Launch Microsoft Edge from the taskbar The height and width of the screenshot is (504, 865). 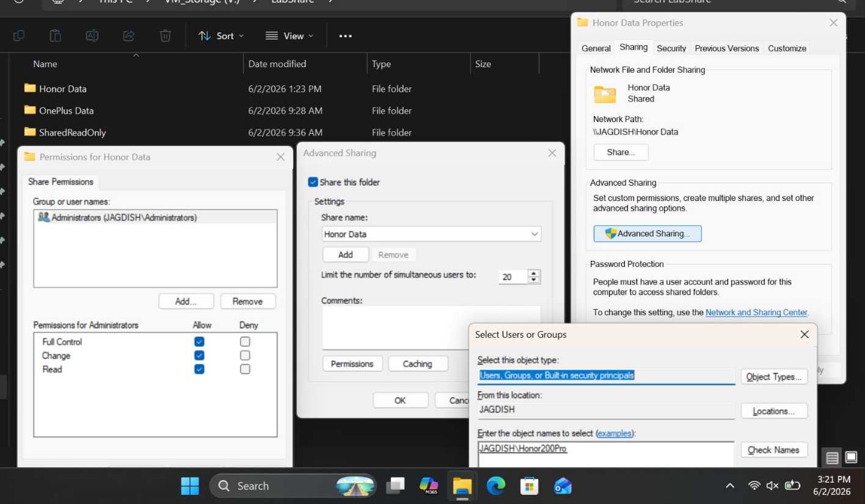(x=496, y=486)
